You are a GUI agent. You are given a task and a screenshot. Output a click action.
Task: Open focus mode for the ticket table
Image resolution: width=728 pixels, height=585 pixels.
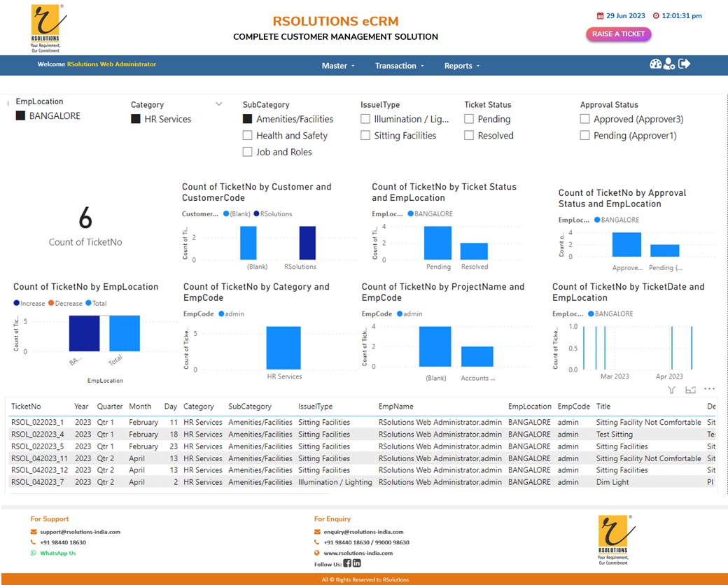(x=690, y=390)
